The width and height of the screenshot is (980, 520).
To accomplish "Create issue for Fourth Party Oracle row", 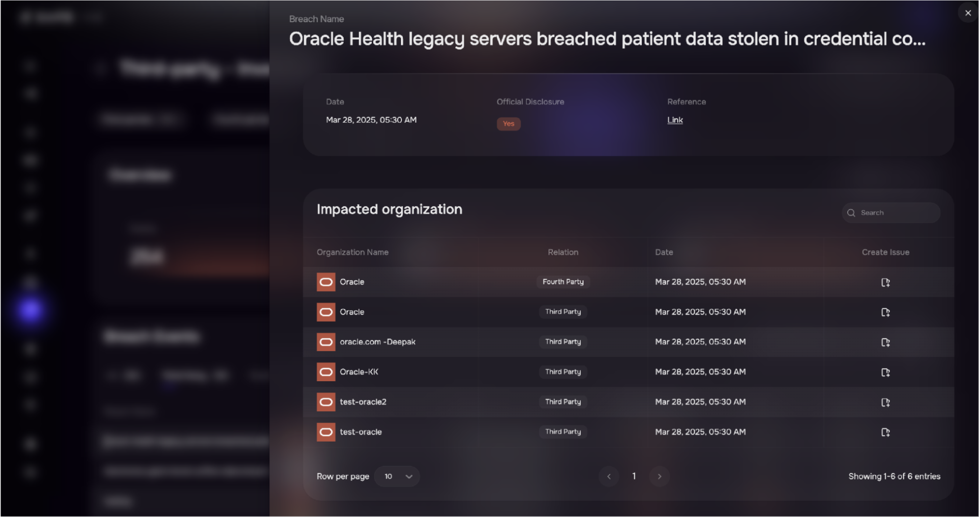I will pyautogui.click(x=885, y=282).
